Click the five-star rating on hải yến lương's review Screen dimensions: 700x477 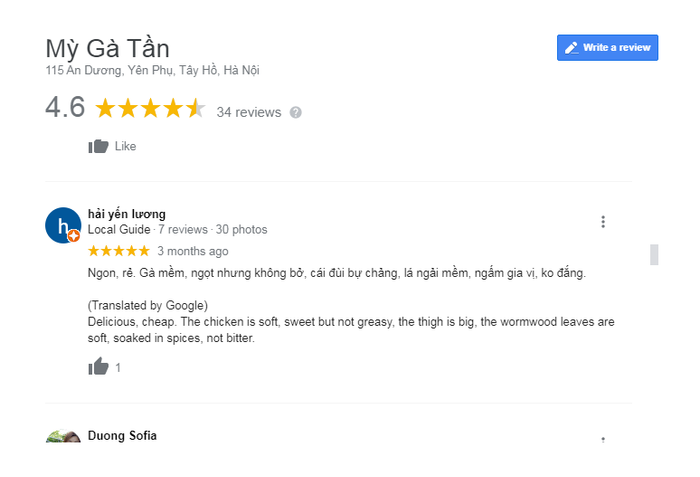119,251
